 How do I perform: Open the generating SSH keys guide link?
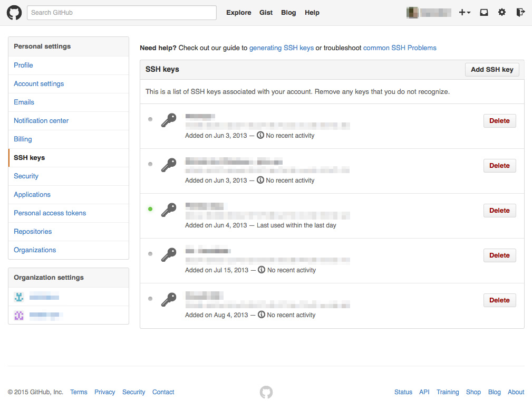pyautogui.click(x=281, y=47)
